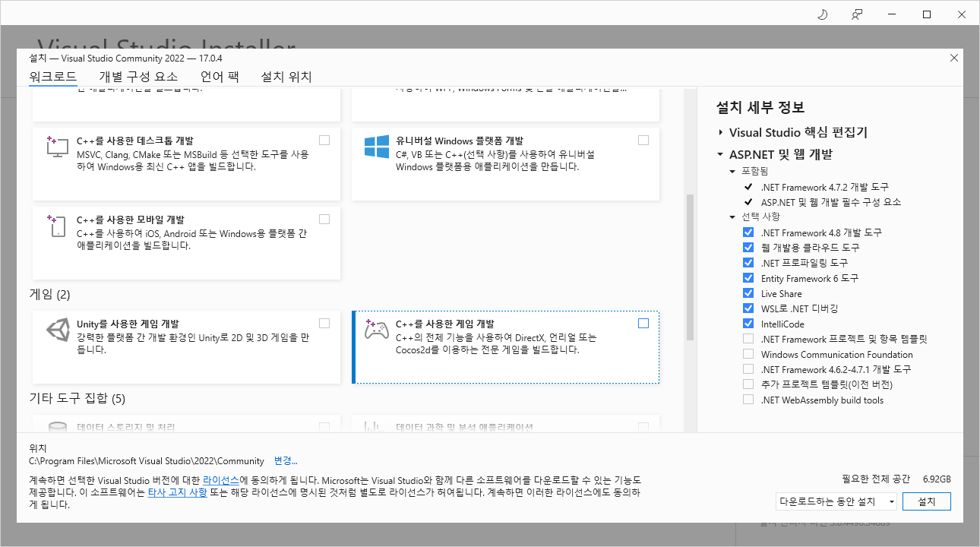Image resolution: width=980 pixels, height=547 pixels.
Task: Check Windows Communication Foundation option
Action: pos(748,354)
